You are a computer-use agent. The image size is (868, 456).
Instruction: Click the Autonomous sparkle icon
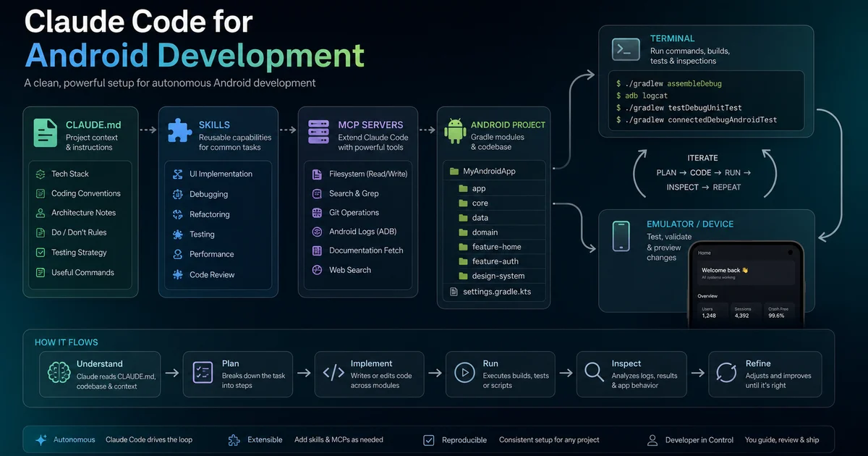pos(41,439)
